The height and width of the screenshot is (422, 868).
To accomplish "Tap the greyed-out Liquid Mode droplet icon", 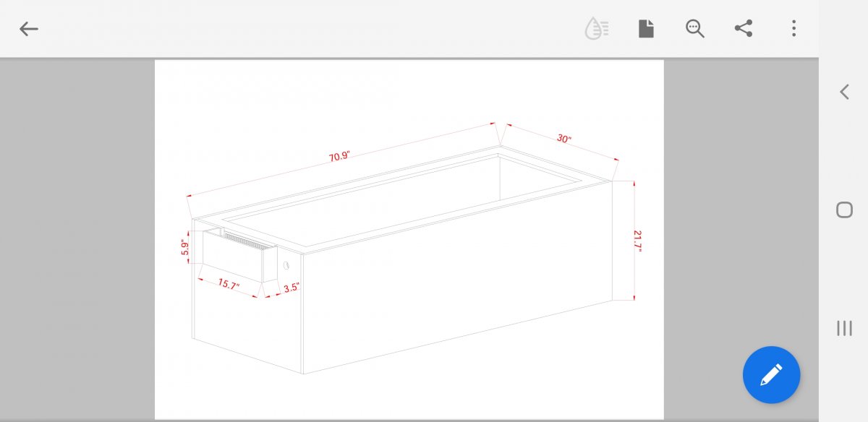I will tap(597, 29).
